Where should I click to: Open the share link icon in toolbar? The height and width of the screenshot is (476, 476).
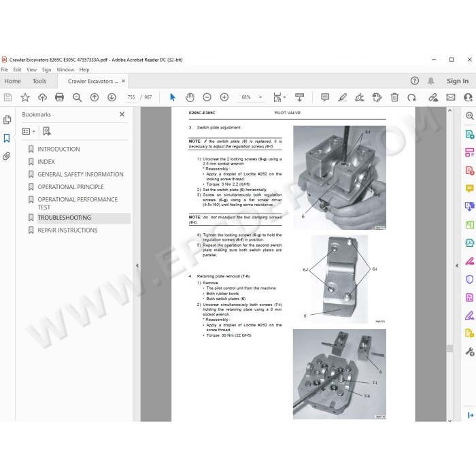[433, 97]
